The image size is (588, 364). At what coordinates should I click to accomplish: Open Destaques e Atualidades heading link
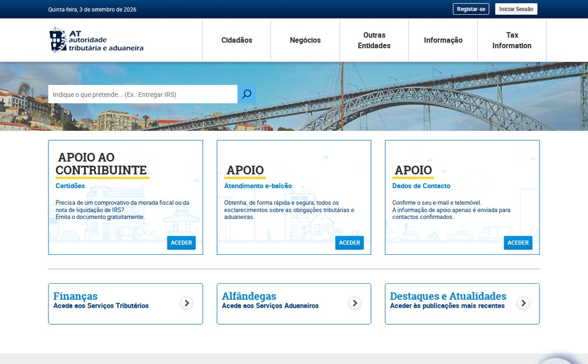tap(448, 296)
